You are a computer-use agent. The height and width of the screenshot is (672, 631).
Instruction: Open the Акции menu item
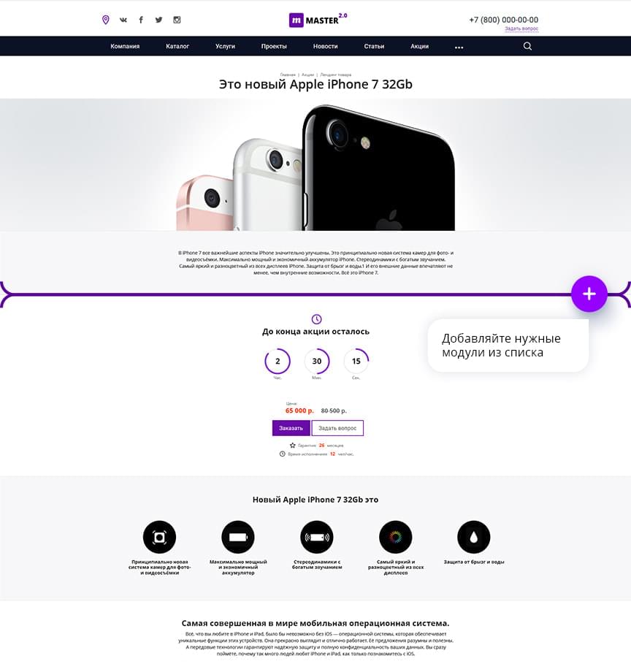419,46
